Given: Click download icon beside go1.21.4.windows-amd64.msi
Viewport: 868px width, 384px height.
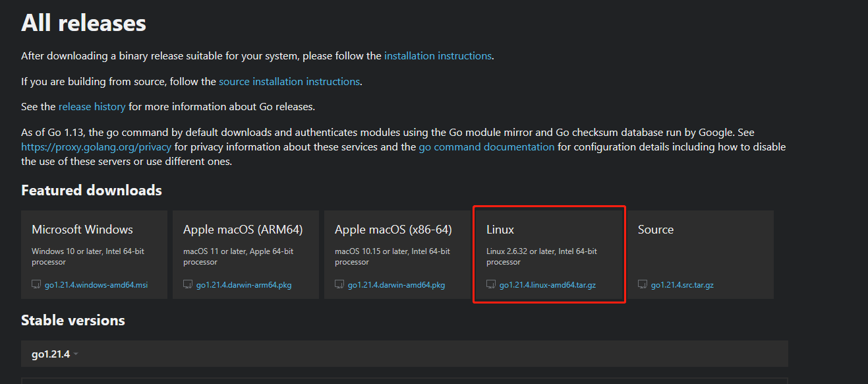Looking at the screenshot, I should point(36,285).
